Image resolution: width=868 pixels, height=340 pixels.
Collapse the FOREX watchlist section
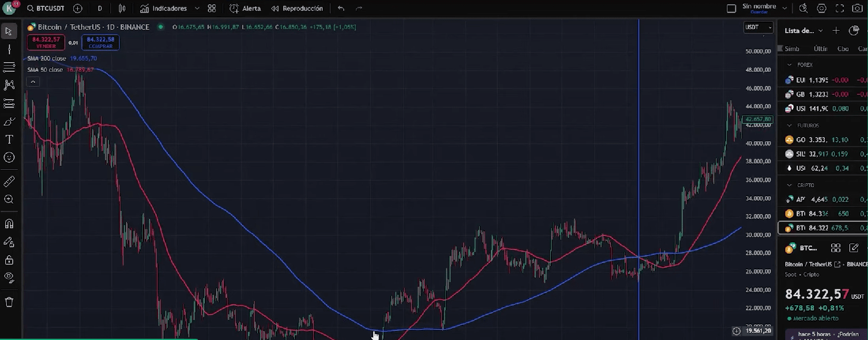tap(789, 65)
